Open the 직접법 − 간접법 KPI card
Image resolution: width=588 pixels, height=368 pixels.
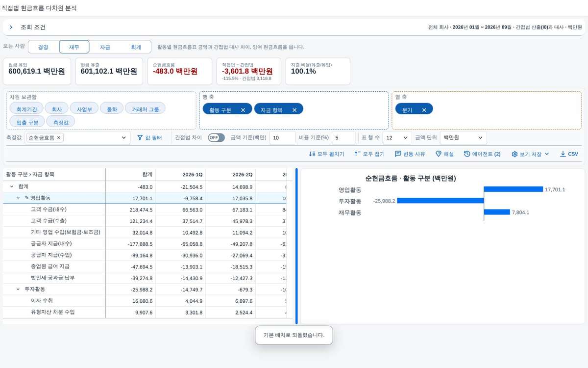coord(249,71)
